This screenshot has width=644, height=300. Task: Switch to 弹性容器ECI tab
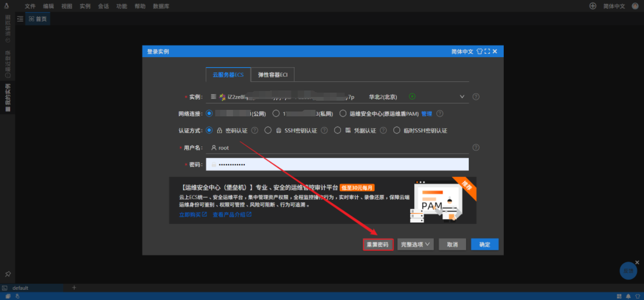tap(273, 75)
